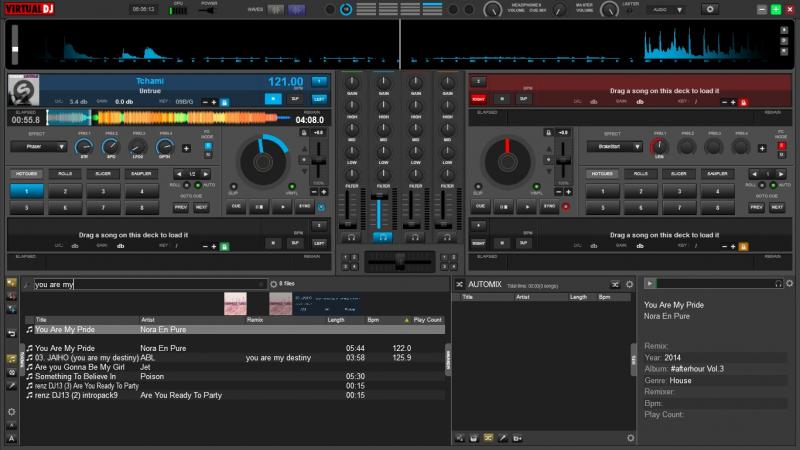Click SYNC button on left deck
This screenshot has width=800, height=450.
click(305, 207)
